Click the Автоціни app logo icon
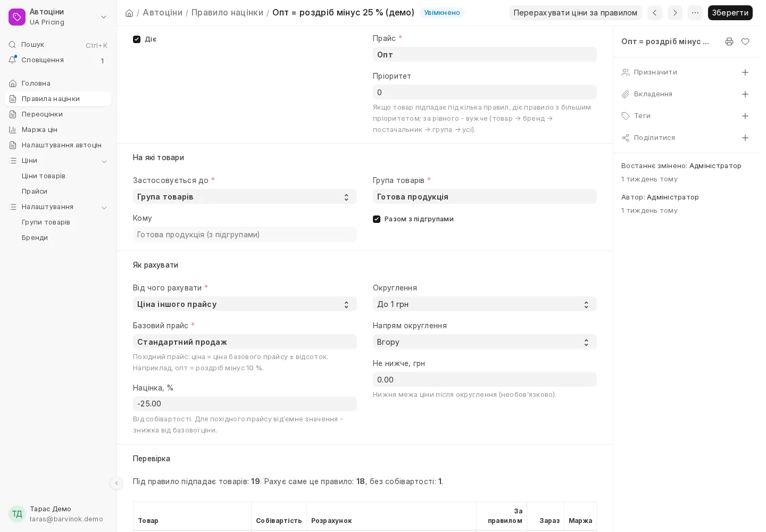Screen dimensions: 766x532 pyautogui.click(x=17, y=17)
